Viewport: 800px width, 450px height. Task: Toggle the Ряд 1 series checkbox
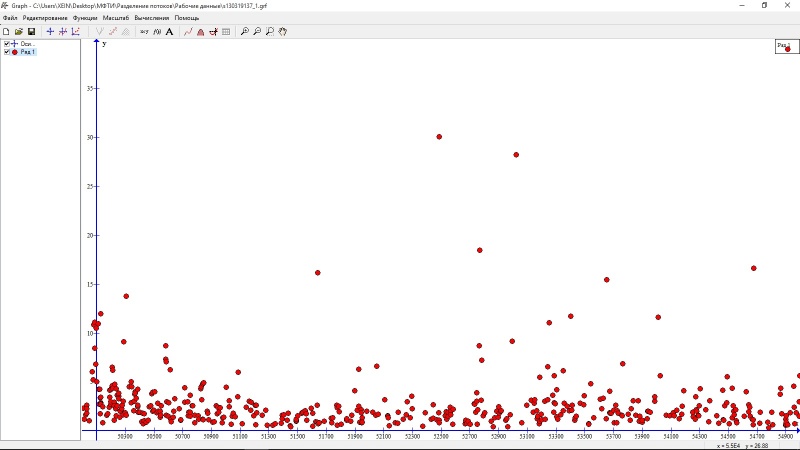click(7, 52)
